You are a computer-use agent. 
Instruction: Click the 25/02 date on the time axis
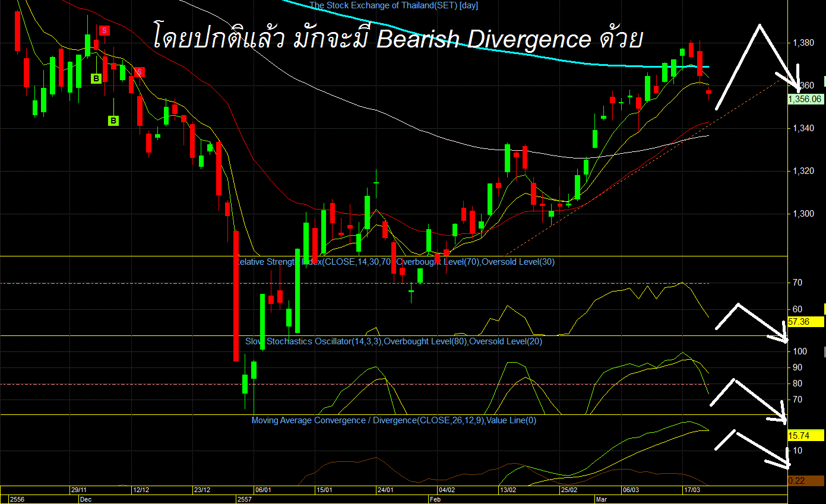pyautogui.click(x=569, y=490)
